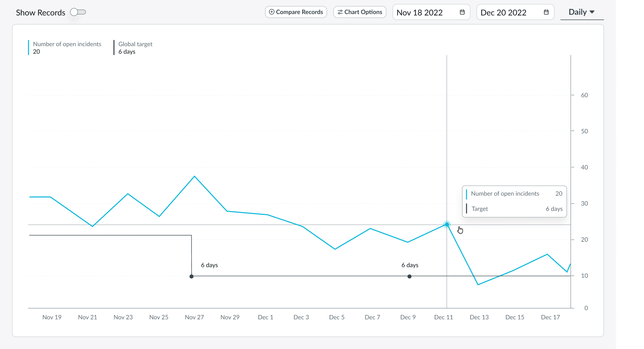Click the tooltip showing 20 open incidents
644x349 pixels.
pos(514,201)
